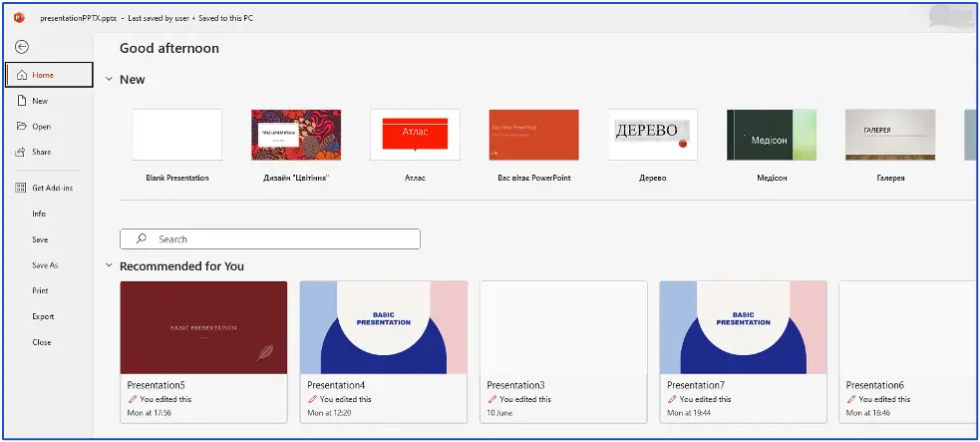Select Save As in the sidebar
Image resolution: width=980 pixels, height=442 pixels.
click(45, 265)
